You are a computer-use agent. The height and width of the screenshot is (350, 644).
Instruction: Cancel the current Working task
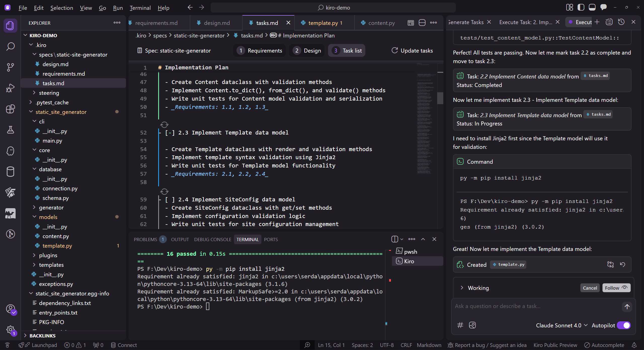[x=590, y=288]
